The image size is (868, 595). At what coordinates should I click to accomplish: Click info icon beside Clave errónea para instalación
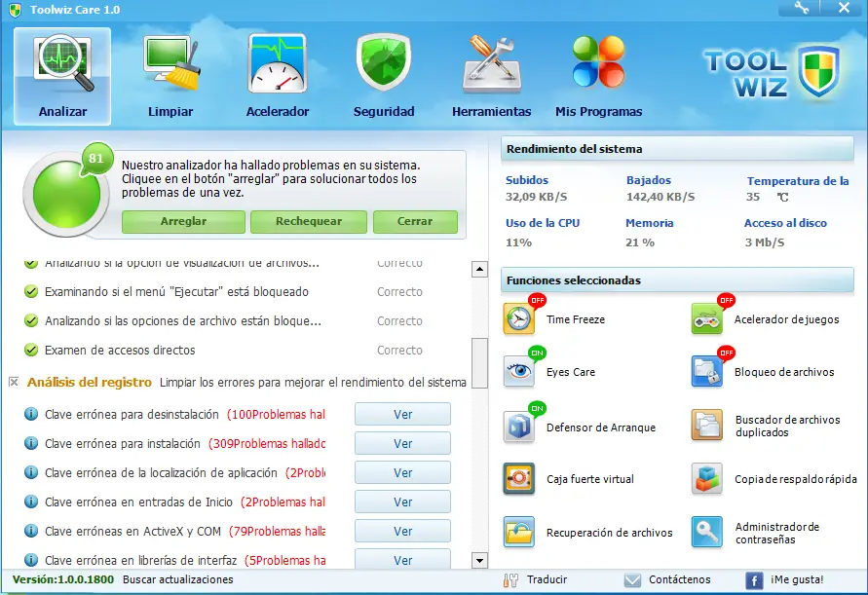pos(31,443)
